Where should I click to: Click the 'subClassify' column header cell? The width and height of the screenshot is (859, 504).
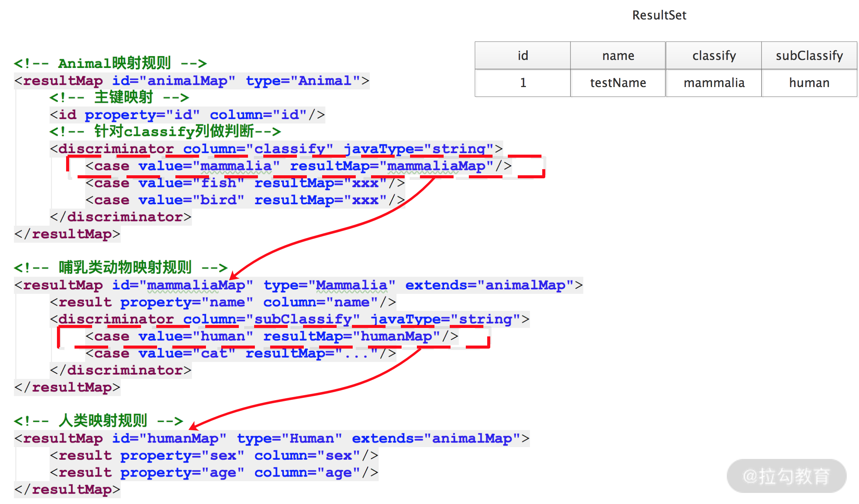coord(809,56)
